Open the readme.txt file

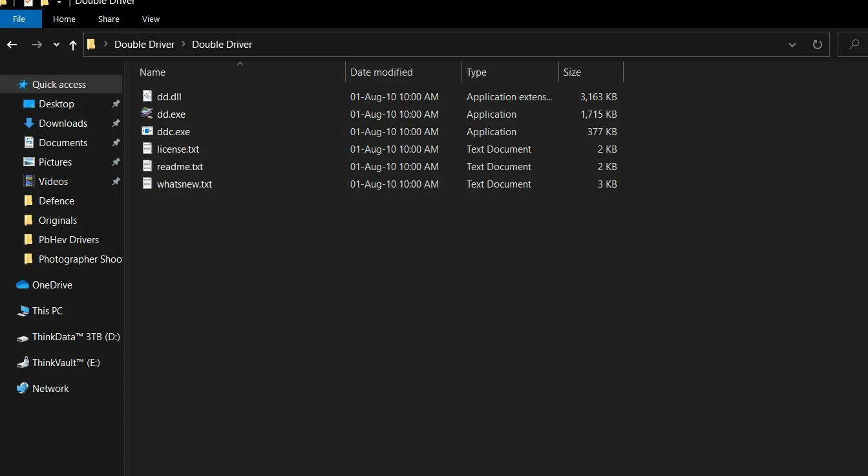(x=181, y=166)
